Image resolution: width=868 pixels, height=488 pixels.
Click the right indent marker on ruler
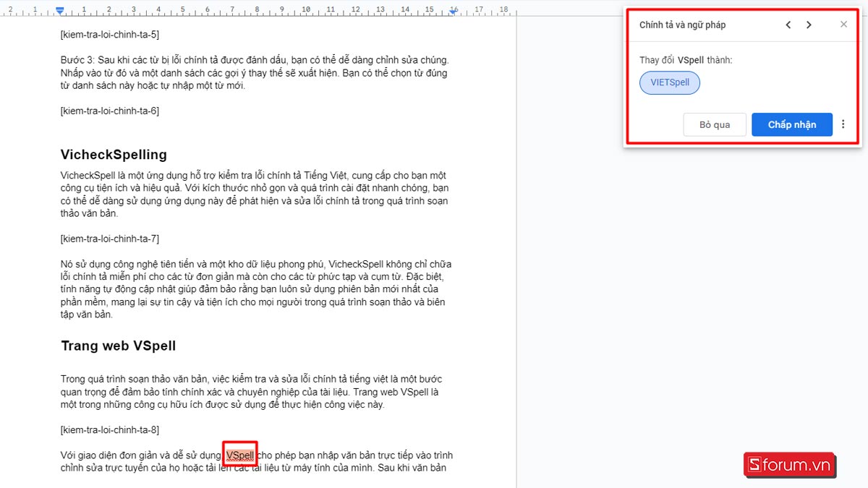coord(454,10)
